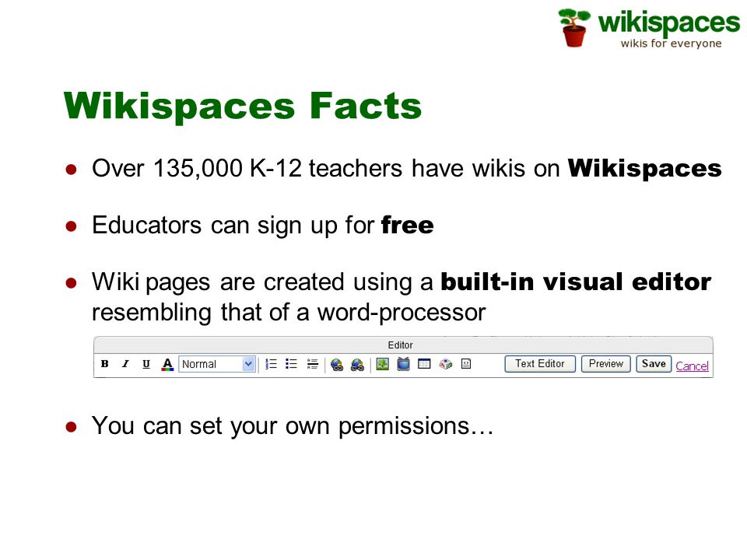Toggle underline formatting in the editor

coord(146,364)
